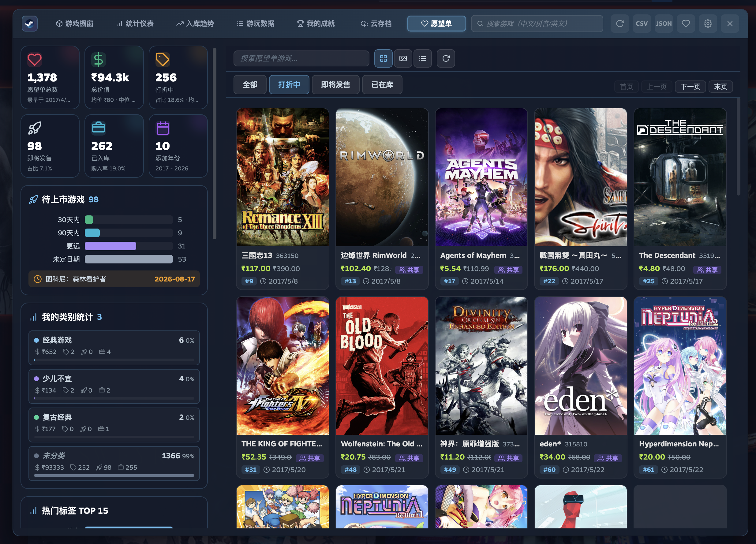Click the 共享 badge on Agents of Mayhem
This screenshot has width=756, height=544.
tap(508, 270)
